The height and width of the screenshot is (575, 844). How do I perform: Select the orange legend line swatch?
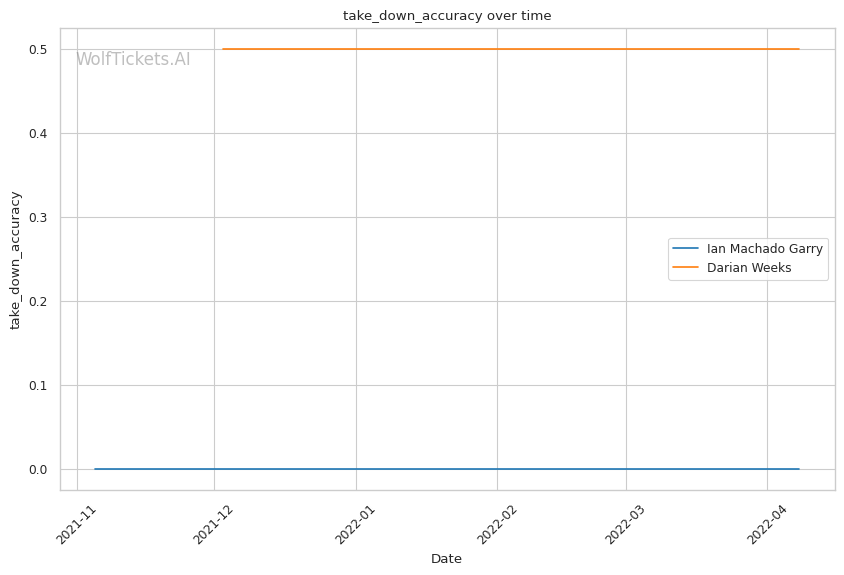pos(686,268)
